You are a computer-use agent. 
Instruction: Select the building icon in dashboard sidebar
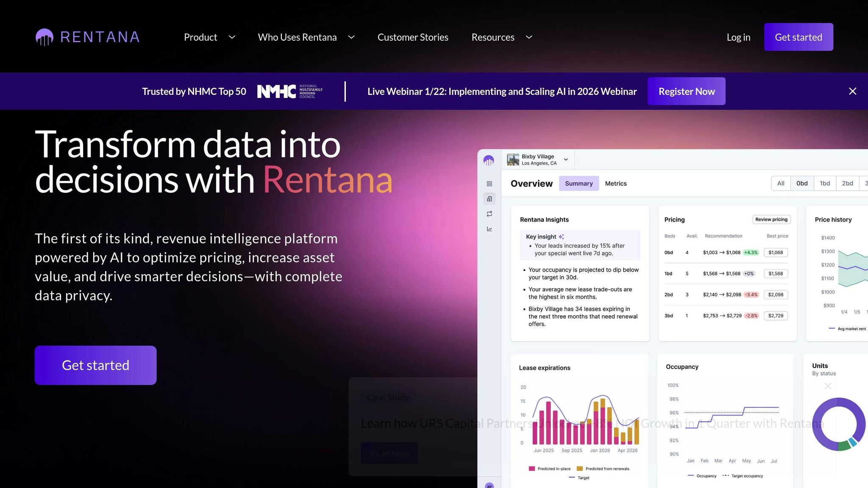[489, 199]
